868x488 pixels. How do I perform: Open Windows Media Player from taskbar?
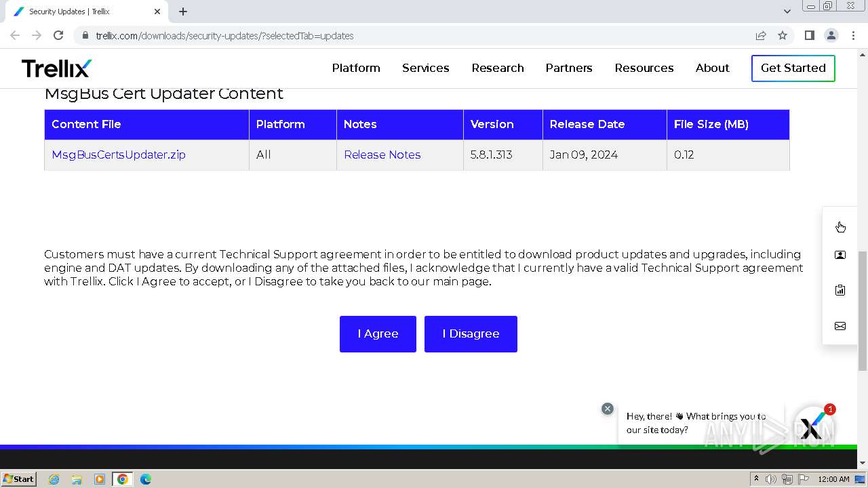[x=100, y=479]
